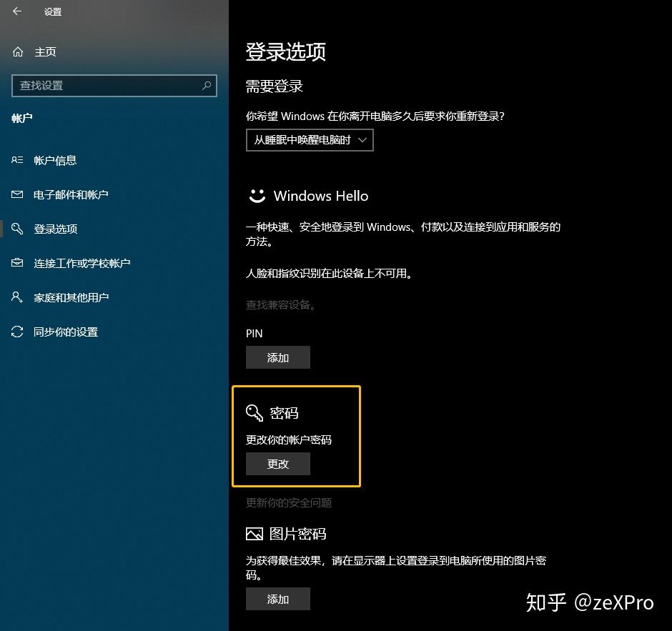Click the 更改你的帐户密码 text
Viewport: 672px width, 631px height.
[x=289, y=439]
